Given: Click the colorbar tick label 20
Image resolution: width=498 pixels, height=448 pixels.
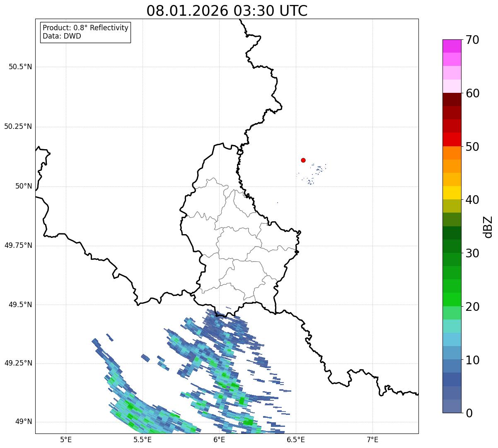Looking at the screenshot, I should click(x=472, y=307).
